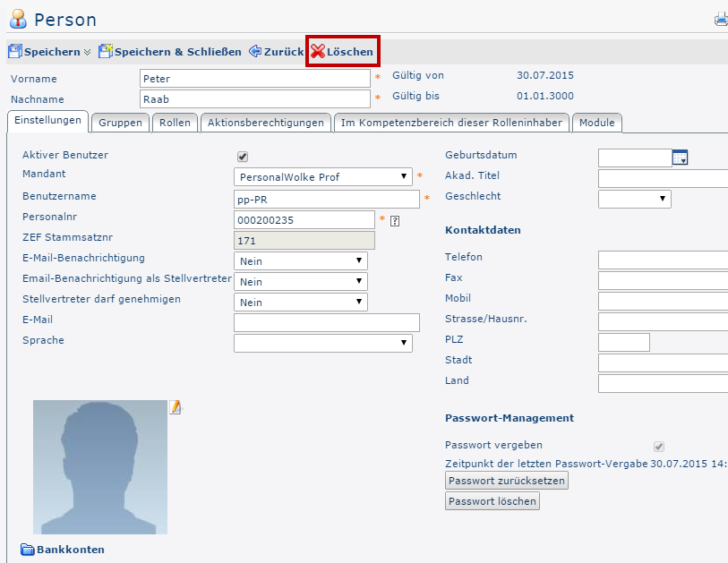This screenshot has width=728, height=563.
Task: Click the Zurück blue arrow icon
Action: click(x=255, y=51)
